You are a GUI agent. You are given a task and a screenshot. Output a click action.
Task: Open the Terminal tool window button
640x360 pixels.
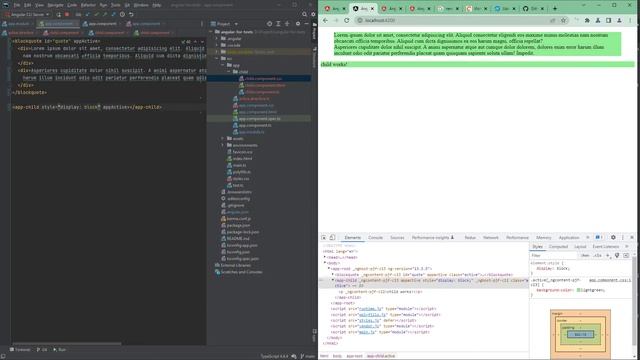(20, 350)
